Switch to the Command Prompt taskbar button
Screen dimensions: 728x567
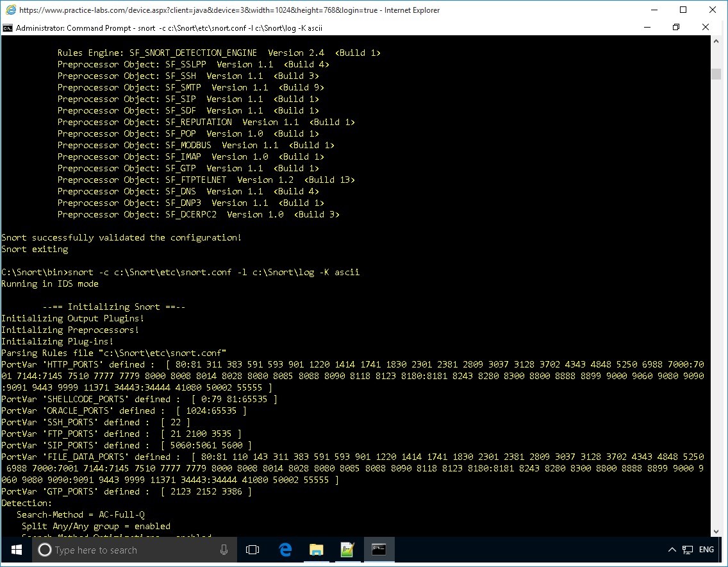click(x=379, y=550)
